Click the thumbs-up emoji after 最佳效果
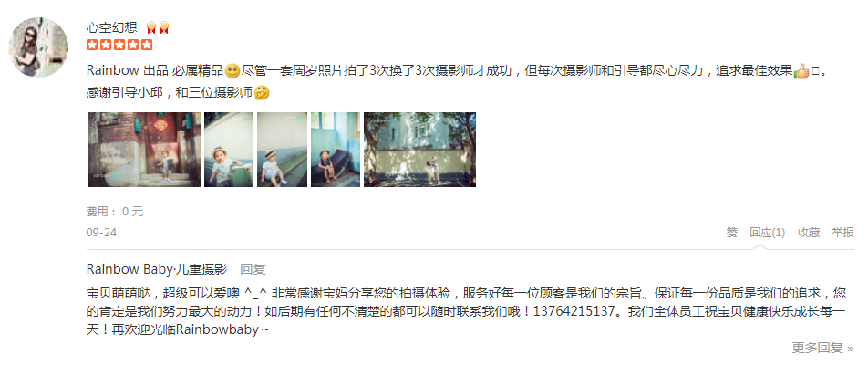868x376 pixels. (x=801, y=71)
